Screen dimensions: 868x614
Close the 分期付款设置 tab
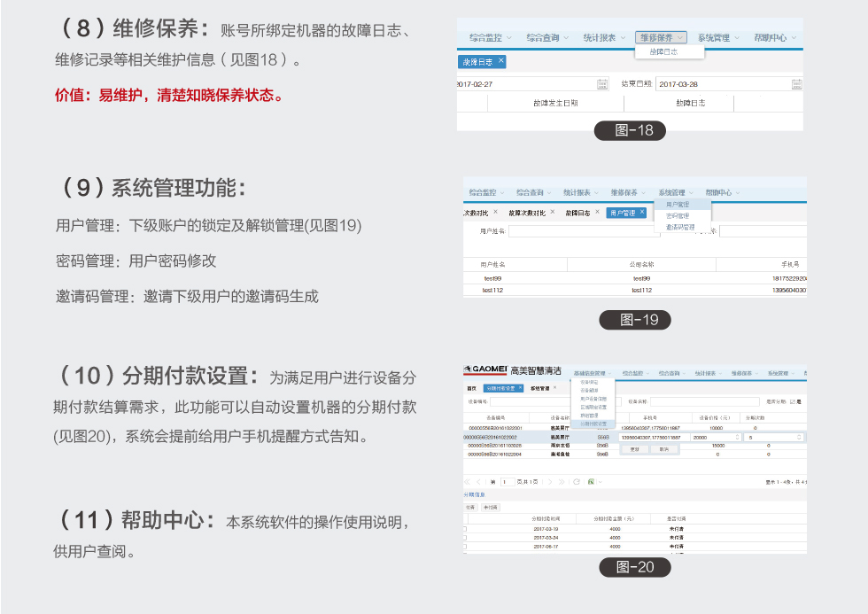pyautogui.click(x=521, y=388)
